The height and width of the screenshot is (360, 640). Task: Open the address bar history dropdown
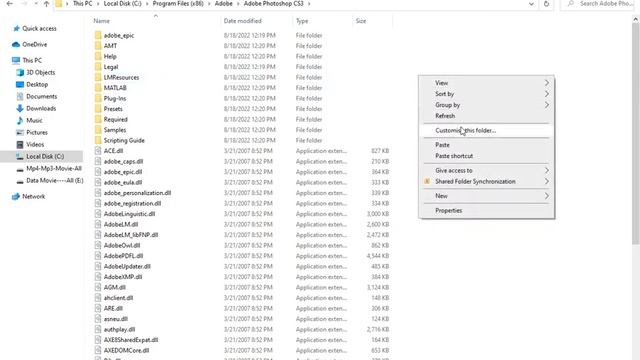click(531, 4)
